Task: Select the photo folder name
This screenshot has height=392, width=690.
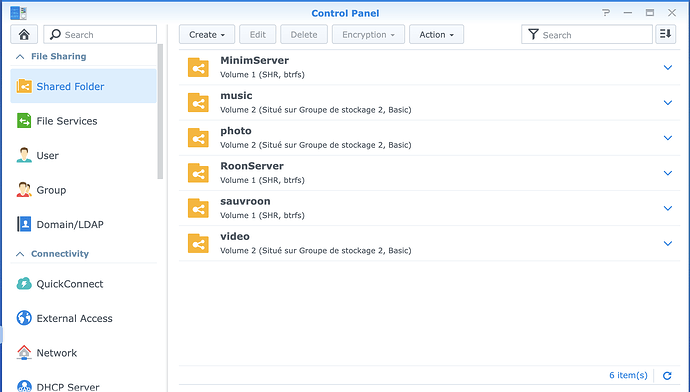Action: (236, 131)
